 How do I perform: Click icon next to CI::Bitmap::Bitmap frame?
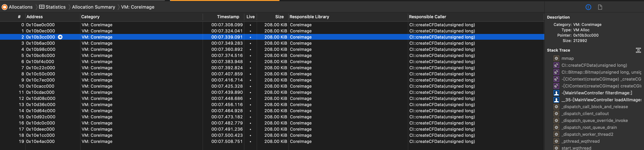coord(556,72)
